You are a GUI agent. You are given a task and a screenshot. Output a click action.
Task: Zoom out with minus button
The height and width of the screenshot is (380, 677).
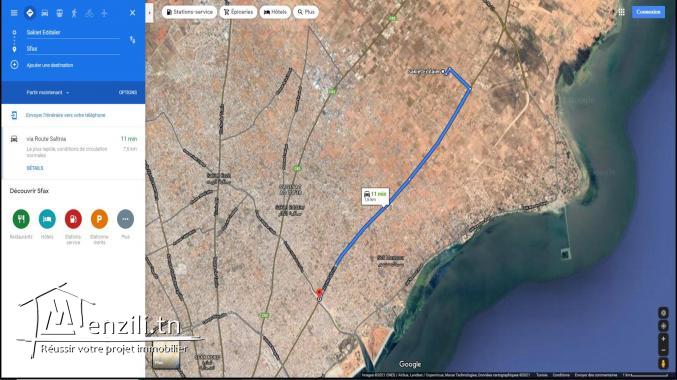tap(663, 350)
